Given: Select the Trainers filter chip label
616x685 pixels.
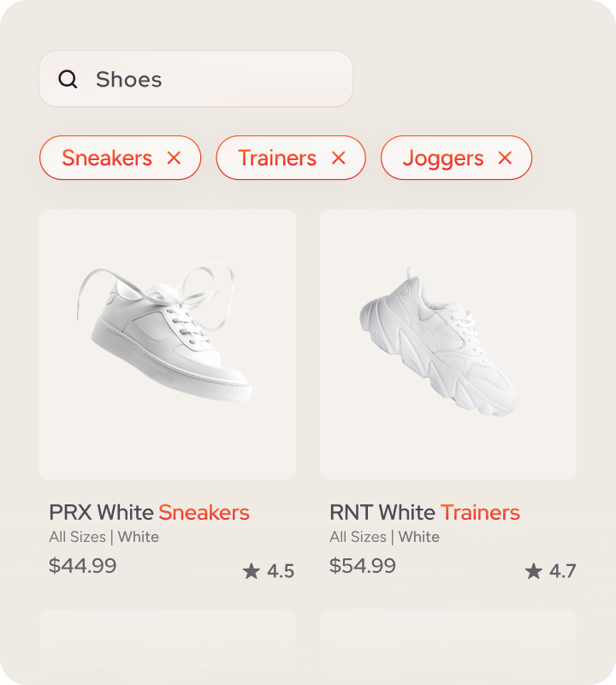Looking at the screenshot, I should click(x=277, y=158).
